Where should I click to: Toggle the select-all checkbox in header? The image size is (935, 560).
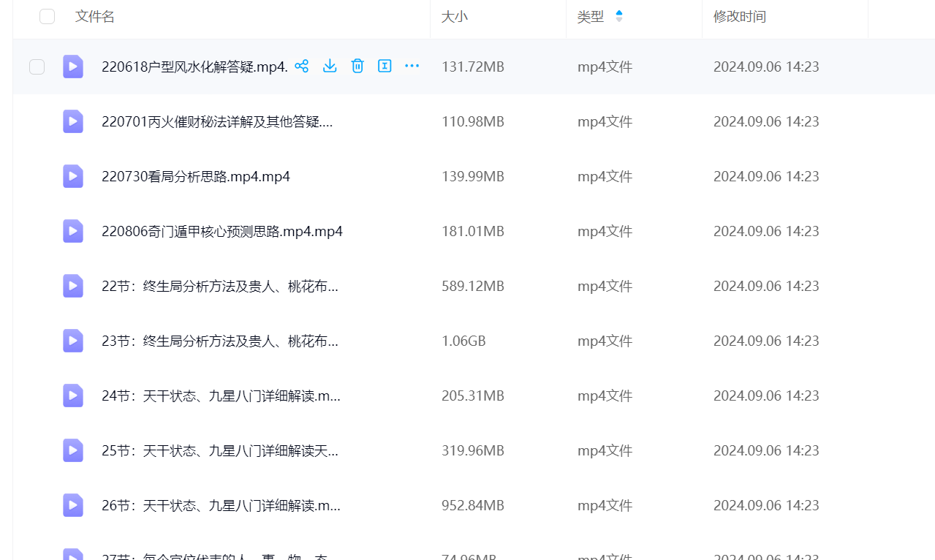click(47, 17)
